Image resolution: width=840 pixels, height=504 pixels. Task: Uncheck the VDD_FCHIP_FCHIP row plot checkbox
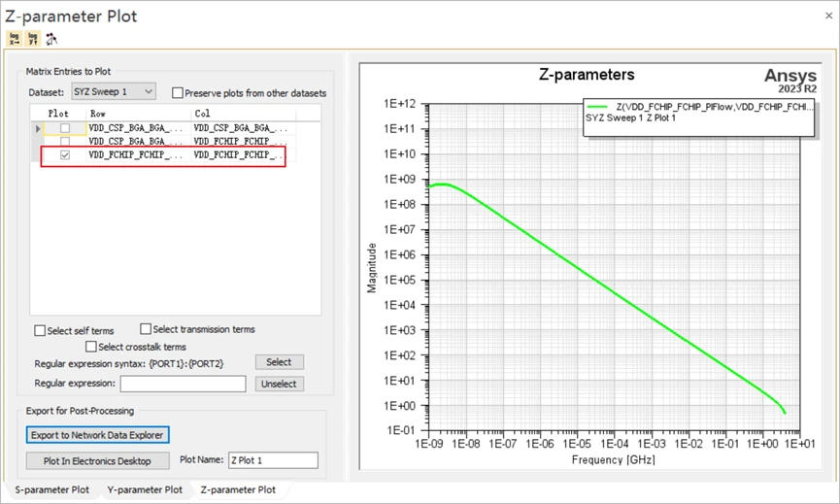tap(65, 154)
